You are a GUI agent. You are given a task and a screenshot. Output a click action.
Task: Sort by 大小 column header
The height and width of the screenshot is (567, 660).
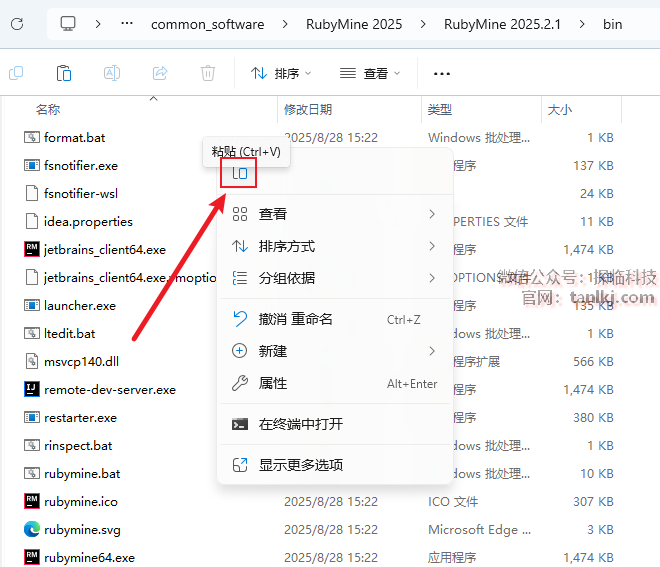(559, 109)
